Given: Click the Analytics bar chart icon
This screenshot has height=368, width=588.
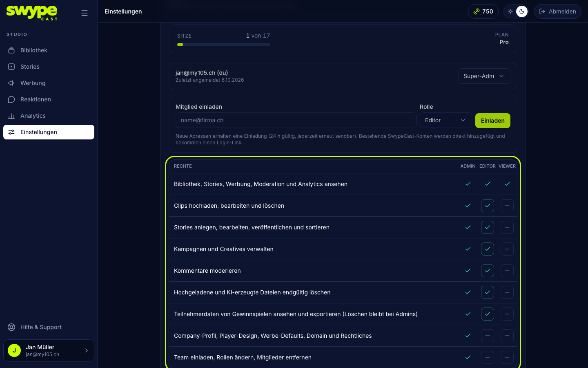Looking at the screenshot, I should tap(11, 116).
